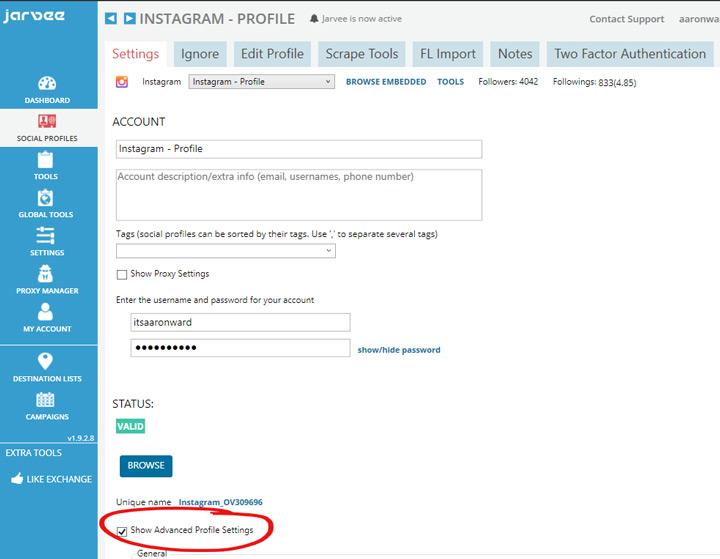The image size is (720, 559).
Task: Open the Tools clipboard icon in sidebar
Action: point(45,160)
